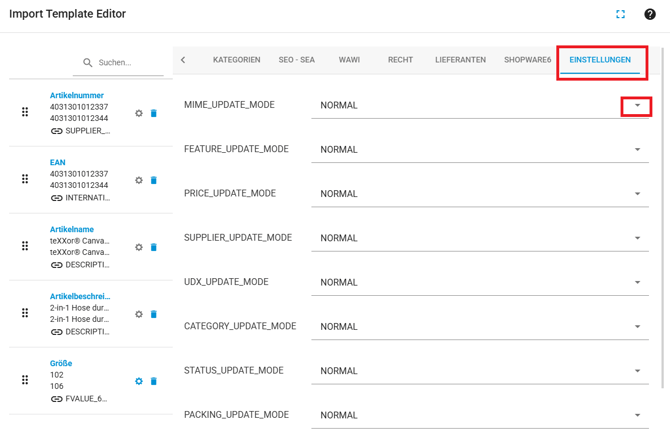Grab the drag handle next to Artikelbeschreibung
The width and height of the screenshot is (670, 436).
[x=25, y=313]
